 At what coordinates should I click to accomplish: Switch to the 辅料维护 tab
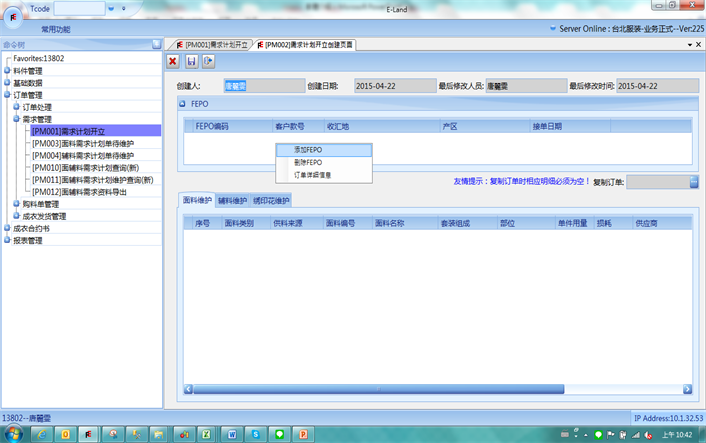(232, 201)
